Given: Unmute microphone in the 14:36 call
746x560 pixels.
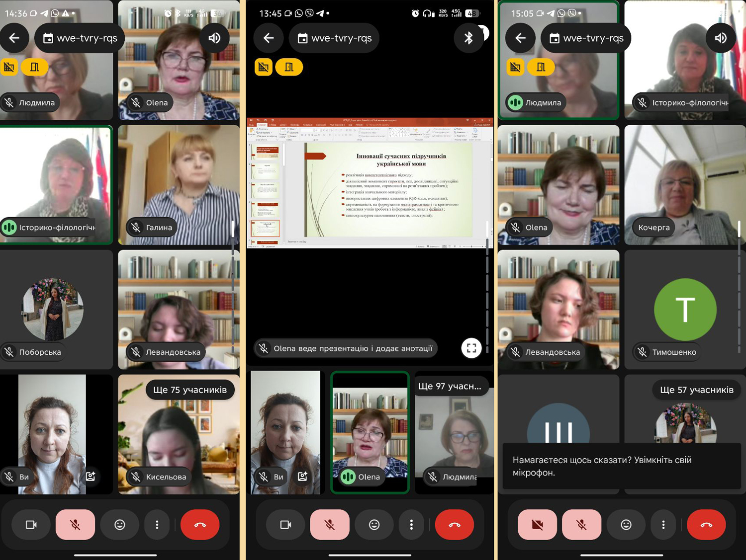Looking at the screenshot, I should (x=75, y=525).
